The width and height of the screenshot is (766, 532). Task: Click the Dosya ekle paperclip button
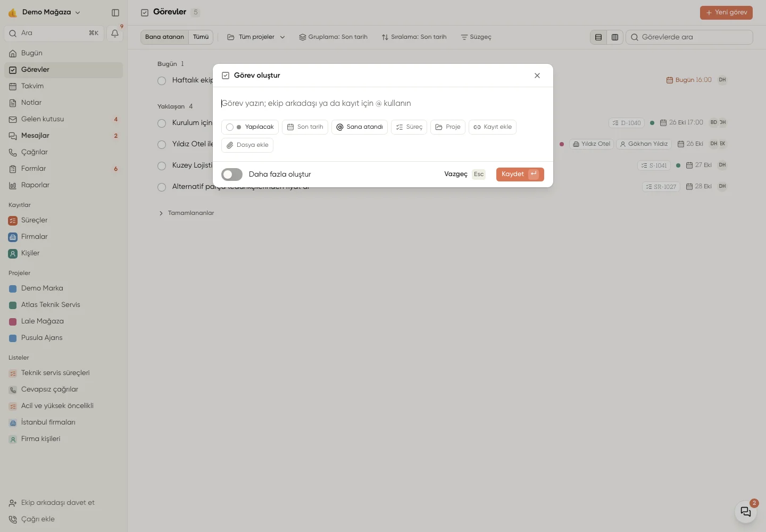(x=247, y=145)
